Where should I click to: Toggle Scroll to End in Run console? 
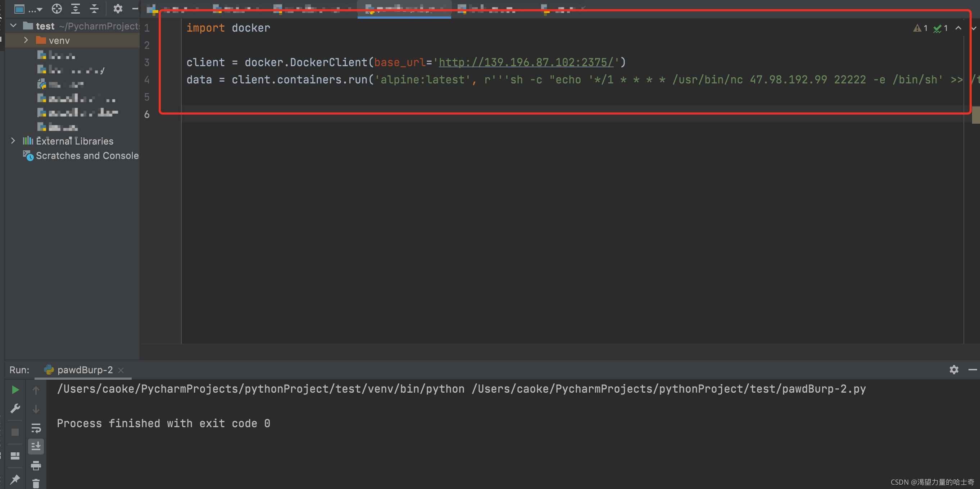(36, 446)
